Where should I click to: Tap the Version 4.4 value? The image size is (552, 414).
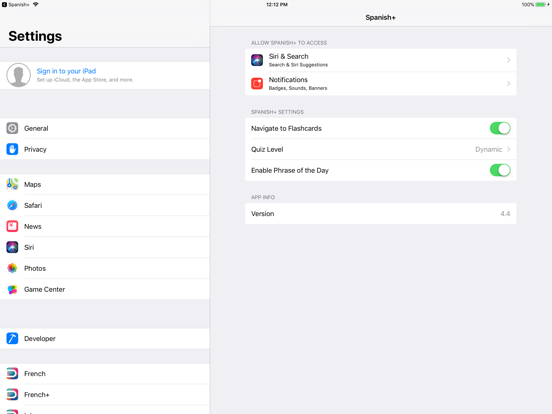coord(505,214)
